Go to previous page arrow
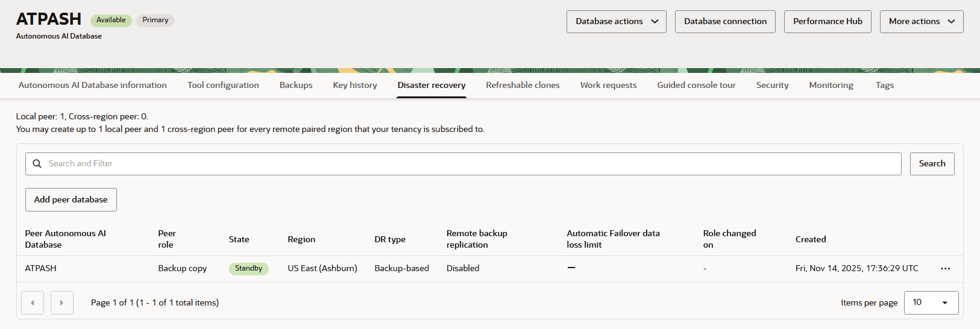 click(x=33, y=303)
